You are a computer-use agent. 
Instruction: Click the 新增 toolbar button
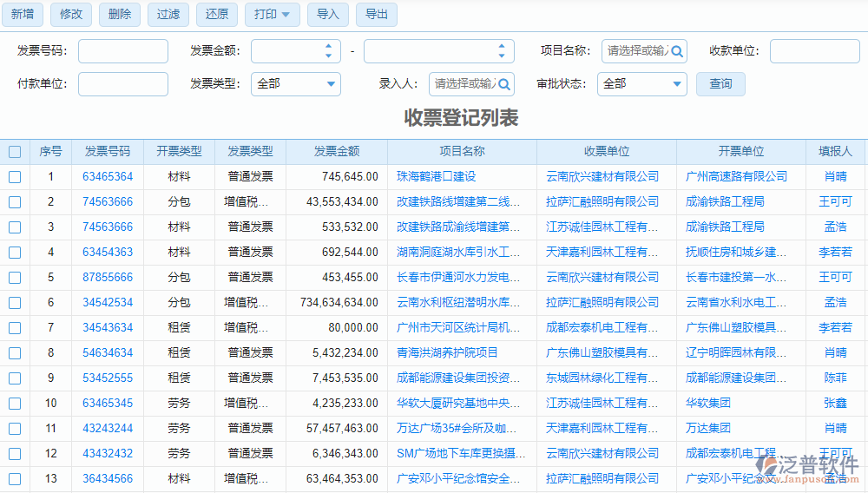(23, 14)
